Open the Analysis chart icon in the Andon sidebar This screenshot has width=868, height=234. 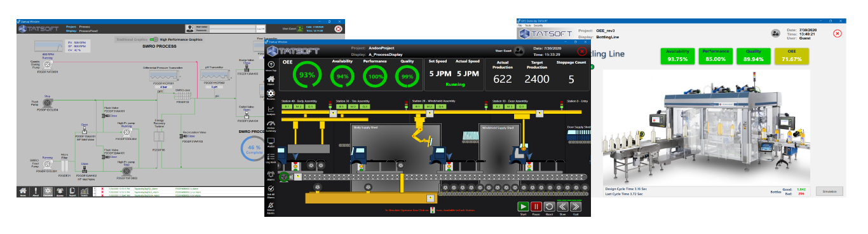tap(271, 109)
